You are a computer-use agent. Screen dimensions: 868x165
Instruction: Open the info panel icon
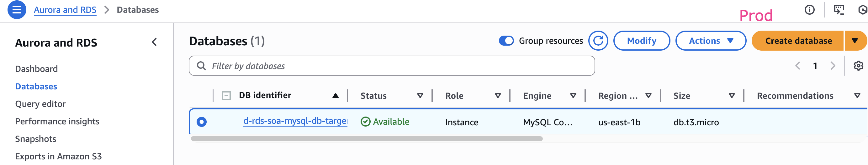(809, 10)
